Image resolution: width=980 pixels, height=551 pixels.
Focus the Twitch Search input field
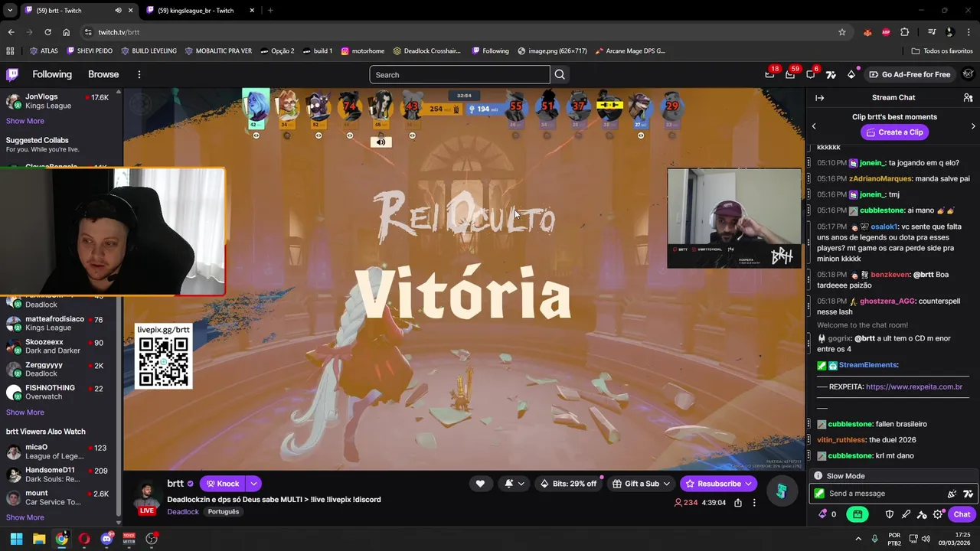point(459,74)
